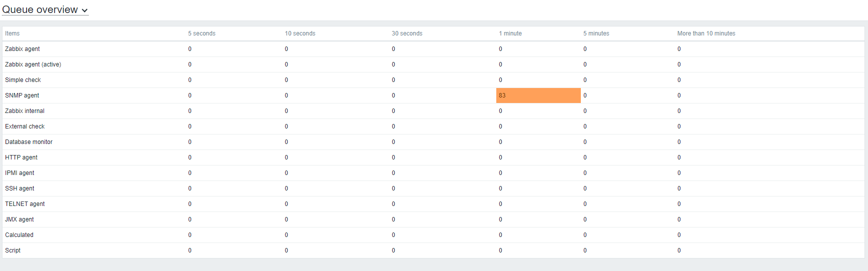Click the SNMP agent row label
Viewport: 868px width, 271px height.
pos(22,95)
